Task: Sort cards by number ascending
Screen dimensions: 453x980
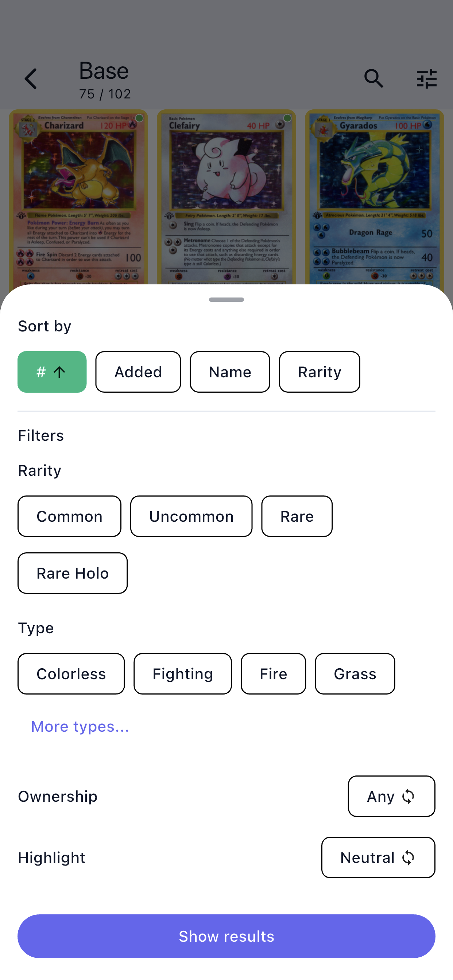Action: [x=52, y=372]
